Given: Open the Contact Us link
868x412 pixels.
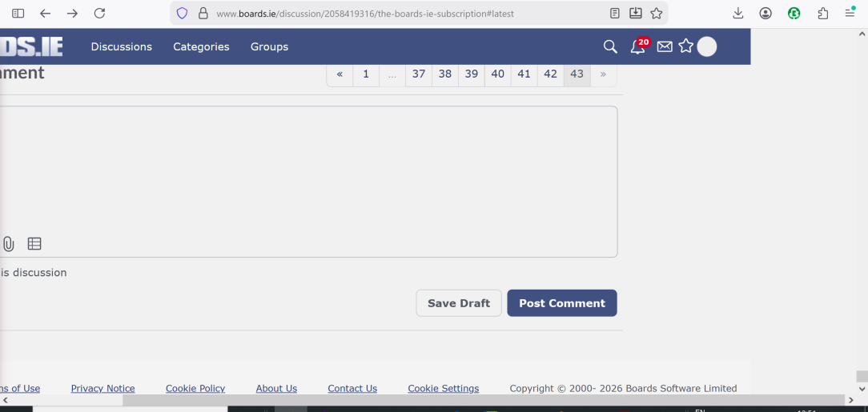Looking at the screenshot, I should pyautogui.click(x=352, y=388).
